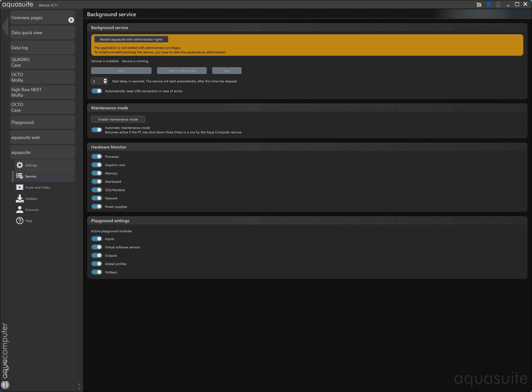Turn off the Hotkeys playground module
The width and height of the screenshot is (532, 392).
[97, 272]
